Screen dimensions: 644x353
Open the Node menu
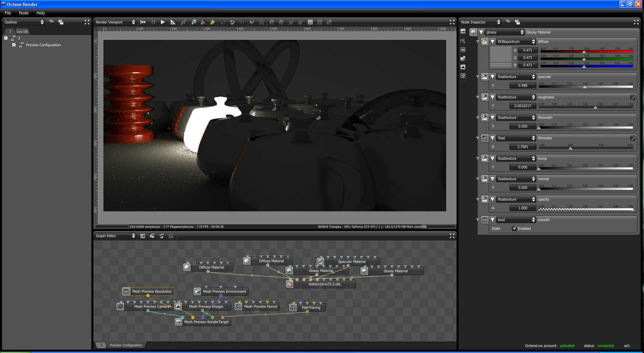pyautogui.click(x=23, y=13)
